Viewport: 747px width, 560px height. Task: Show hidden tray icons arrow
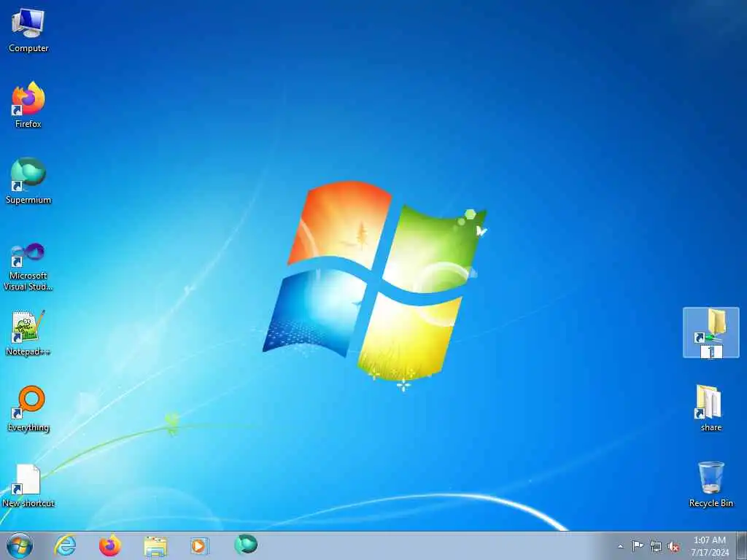click(620, 546)
